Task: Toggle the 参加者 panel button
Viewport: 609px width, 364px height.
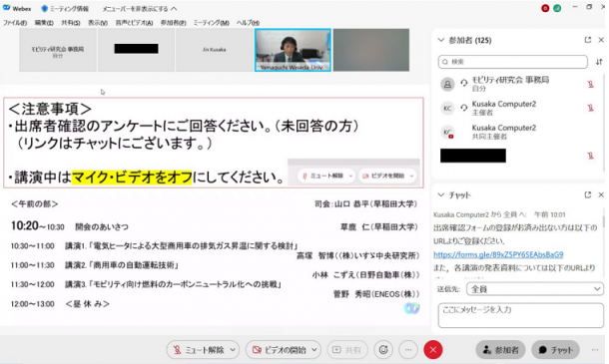Action: tap(500, 350)
